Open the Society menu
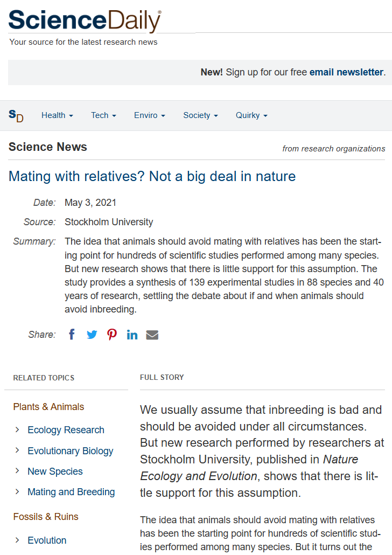This screenshot has height=555, width=392. tap(200, 115)
